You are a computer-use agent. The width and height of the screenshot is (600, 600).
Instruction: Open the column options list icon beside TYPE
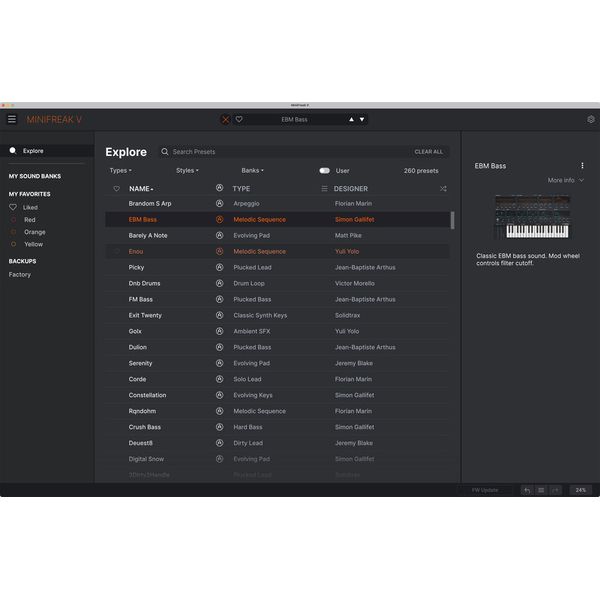pos(324,189)
